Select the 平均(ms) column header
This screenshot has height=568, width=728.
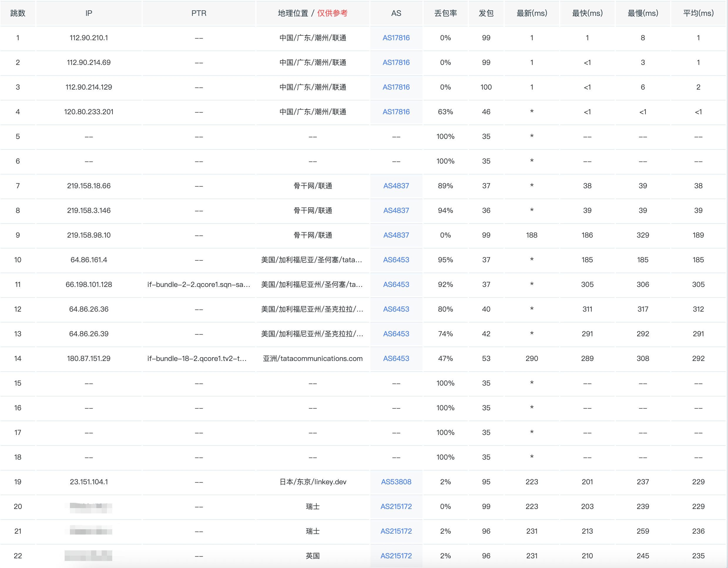tap(698, 13)
